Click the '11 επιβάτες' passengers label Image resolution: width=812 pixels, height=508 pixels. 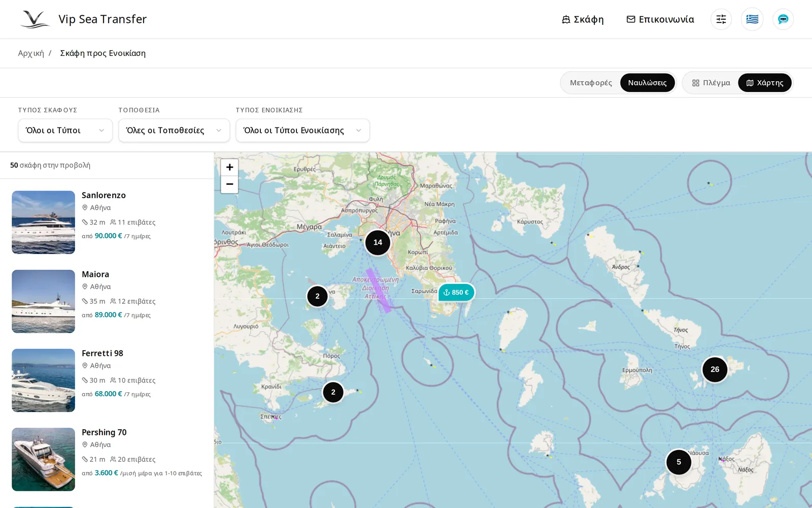click(133, 223)
